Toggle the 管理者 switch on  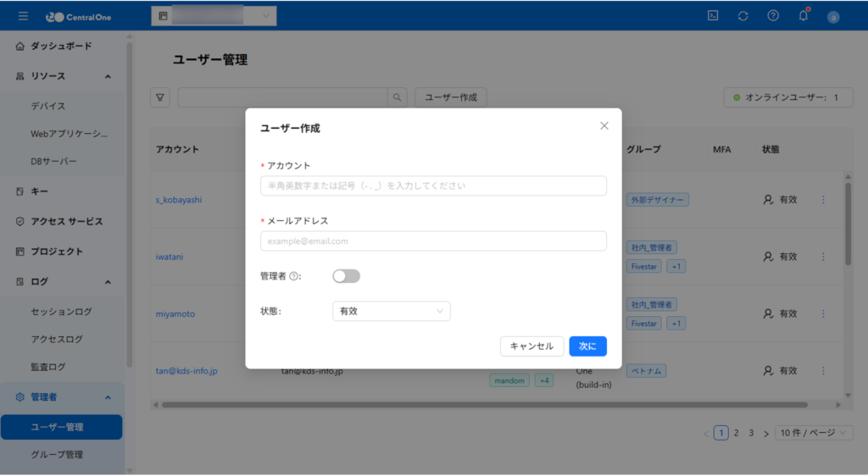[x=347, y=276]
